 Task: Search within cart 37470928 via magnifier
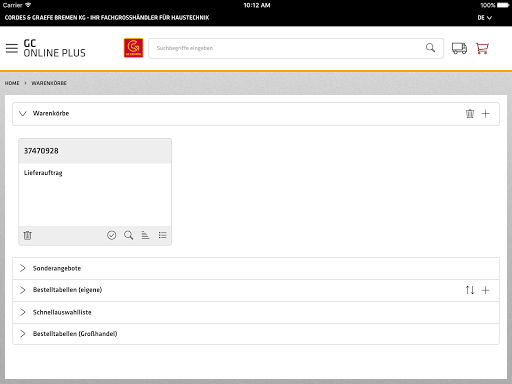129,235
